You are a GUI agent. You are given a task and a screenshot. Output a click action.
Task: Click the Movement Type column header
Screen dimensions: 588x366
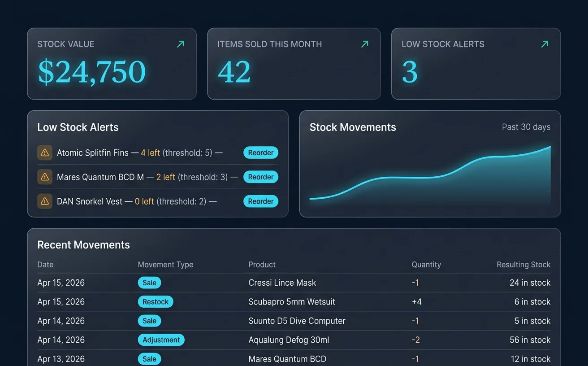pos(165,265)
